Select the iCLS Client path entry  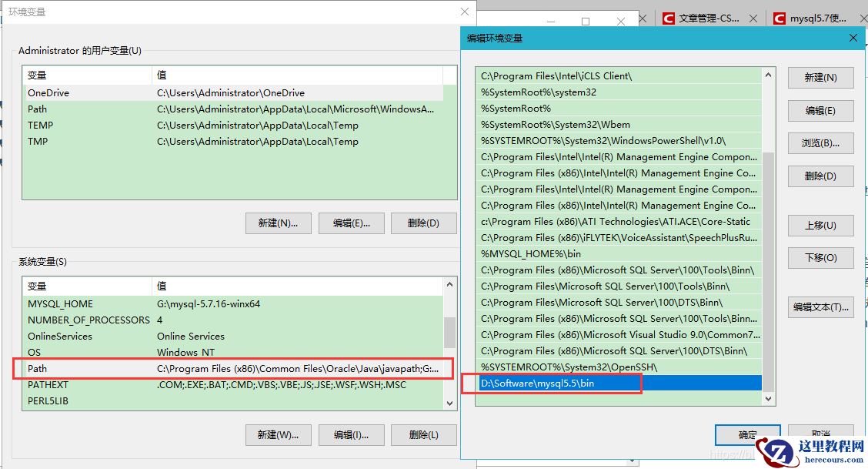point(619,76)
